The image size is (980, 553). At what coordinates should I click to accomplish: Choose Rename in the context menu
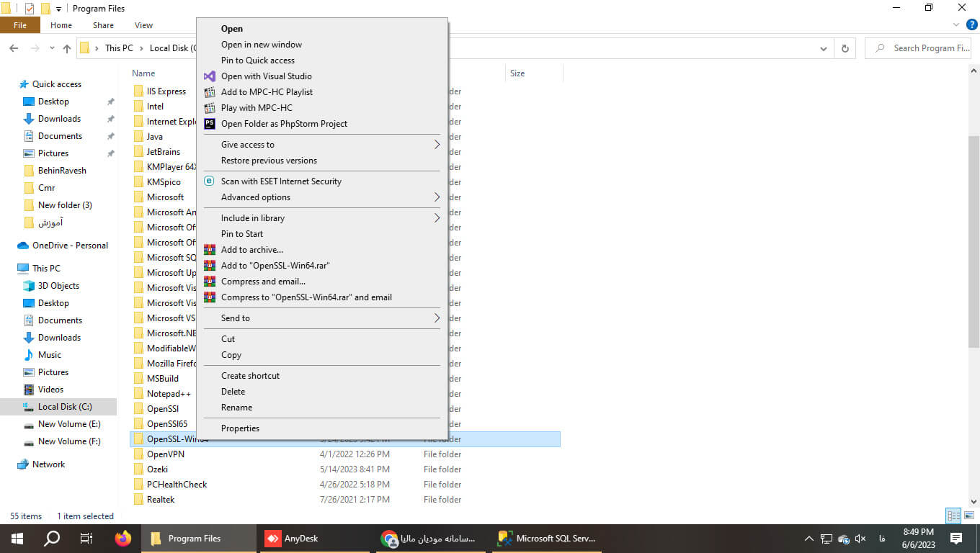point(236,408)
